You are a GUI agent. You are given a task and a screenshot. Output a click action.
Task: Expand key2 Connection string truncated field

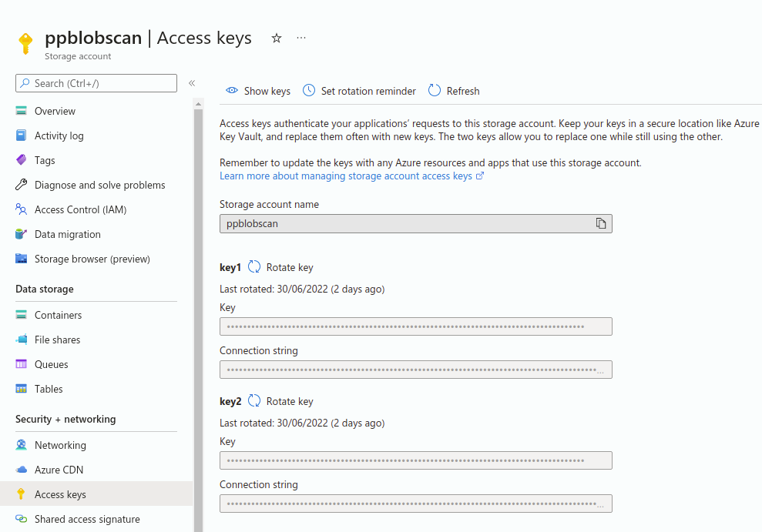pyautogui.click(x=601, y=504)
